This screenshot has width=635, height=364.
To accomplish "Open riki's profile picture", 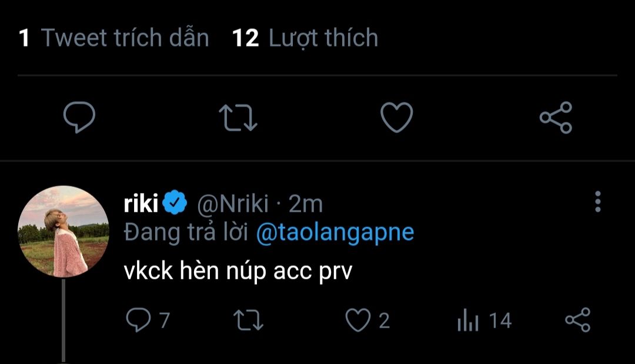I will click(x=63, y=231).
